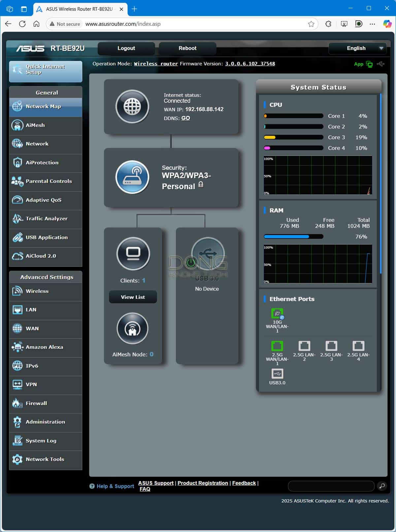This screenshot has height=532, width=396.
Task: Open Parental Controls page
Action: (x=46, y=181)
